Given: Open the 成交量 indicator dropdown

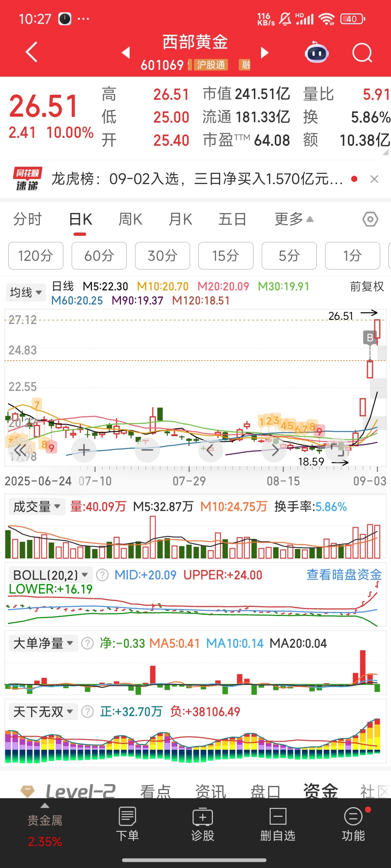Looking at the screenshot, I should (x=37, y=506).
